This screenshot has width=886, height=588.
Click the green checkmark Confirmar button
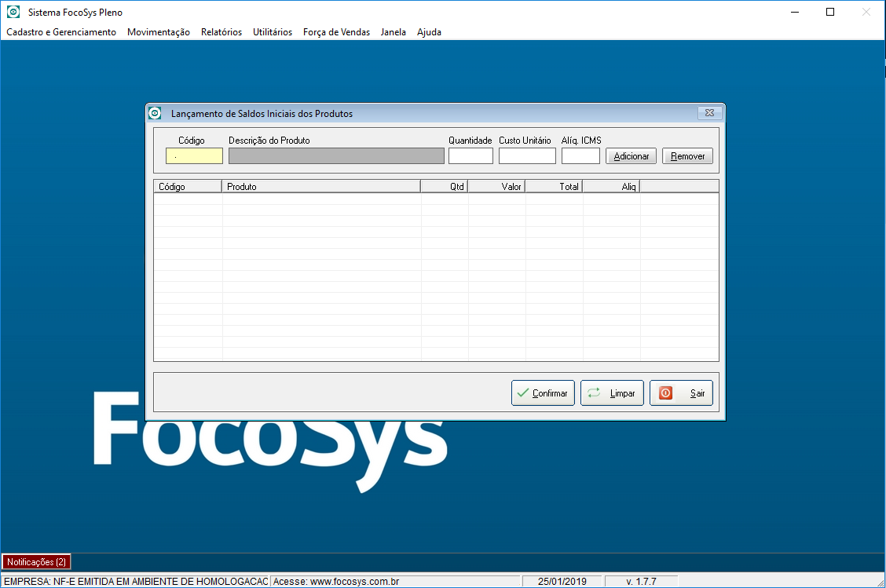pos(543,393)
